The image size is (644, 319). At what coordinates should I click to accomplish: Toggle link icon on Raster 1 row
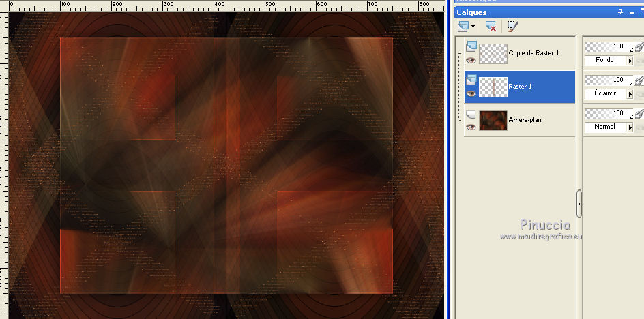click(639, 80)
